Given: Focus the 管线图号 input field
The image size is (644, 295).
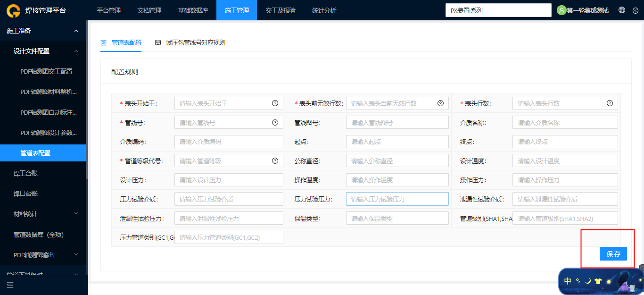Looking at the screenshot, I should [397, 123].
